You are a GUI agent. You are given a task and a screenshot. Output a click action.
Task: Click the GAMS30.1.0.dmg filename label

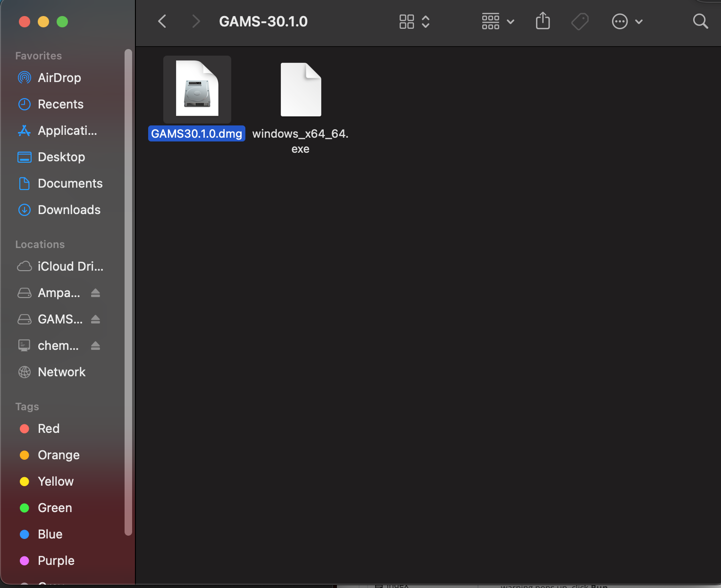[x=197, y=133]
